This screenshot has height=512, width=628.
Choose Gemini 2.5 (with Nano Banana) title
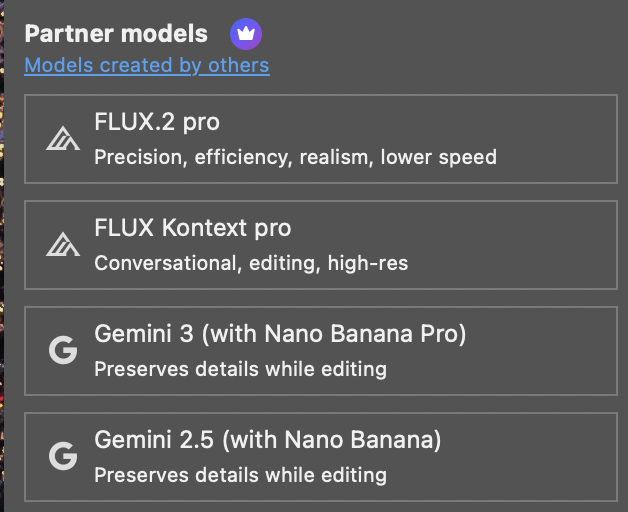pos(267,440)
